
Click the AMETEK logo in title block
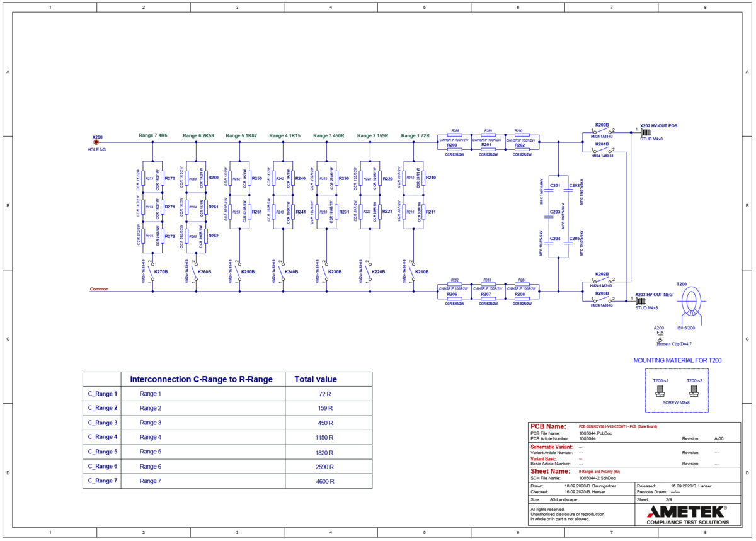pyautogui.click(x=686, y=511)
